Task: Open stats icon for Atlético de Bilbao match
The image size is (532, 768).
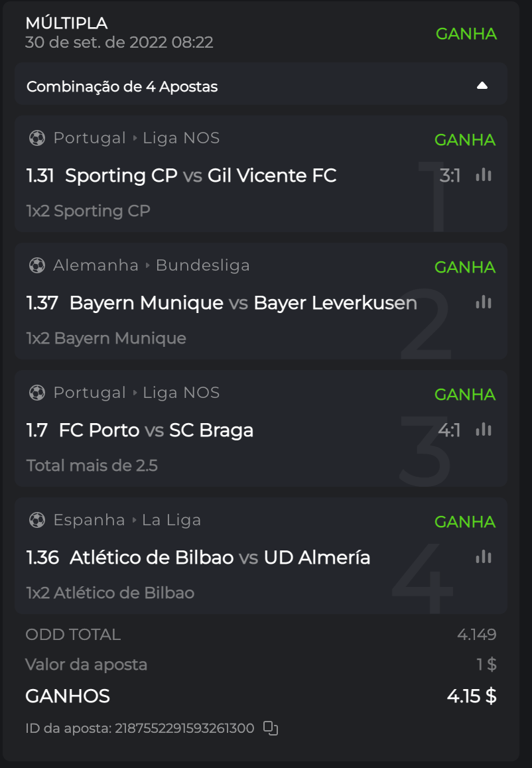Action: click(x=484, y=557)
